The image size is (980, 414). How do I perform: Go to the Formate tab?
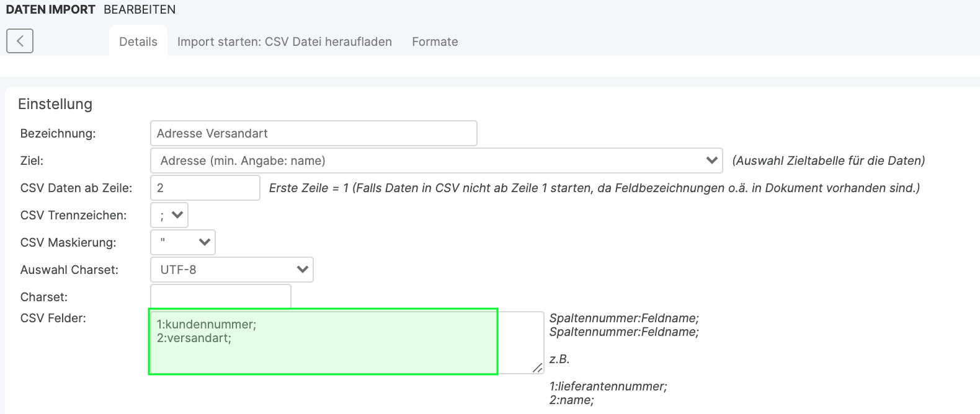tap(435, 42)
